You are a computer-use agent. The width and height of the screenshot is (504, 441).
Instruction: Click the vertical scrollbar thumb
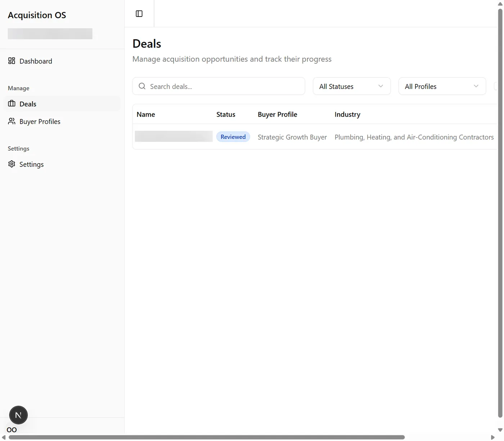[x=500, y=213]
